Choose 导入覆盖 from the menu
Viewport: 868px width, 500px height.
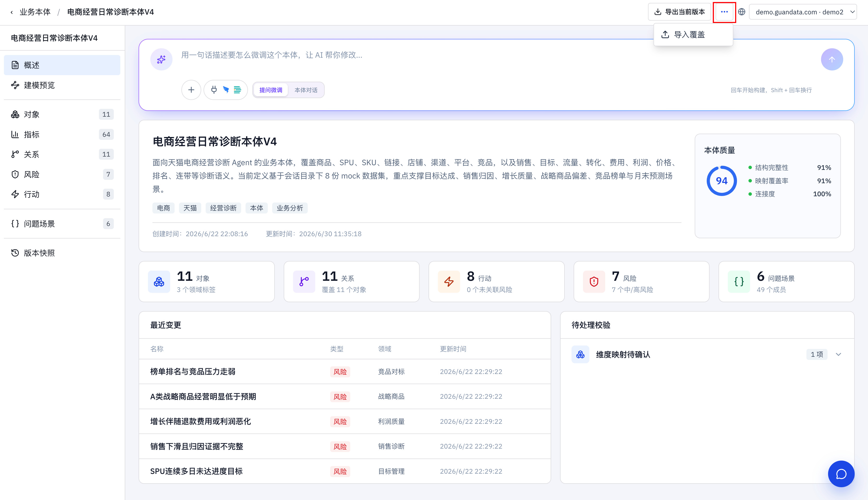pyautogui.click(x=693, y=34)
